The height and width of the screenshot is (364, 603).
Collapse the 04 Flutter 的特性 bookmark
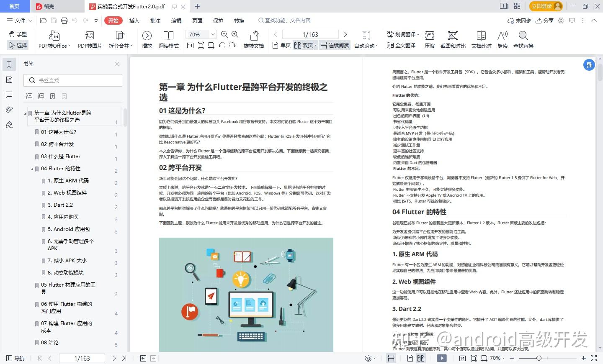tap(31, 169)
